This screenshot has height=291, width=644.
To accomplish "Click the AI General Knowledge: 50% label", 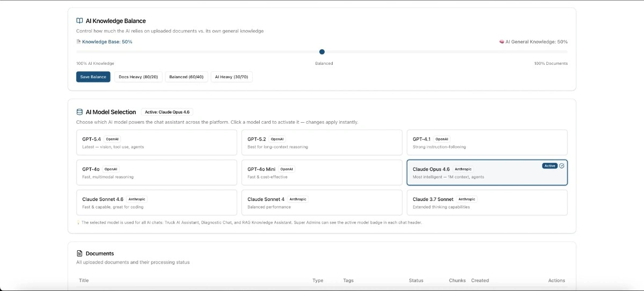I will 537,42.
